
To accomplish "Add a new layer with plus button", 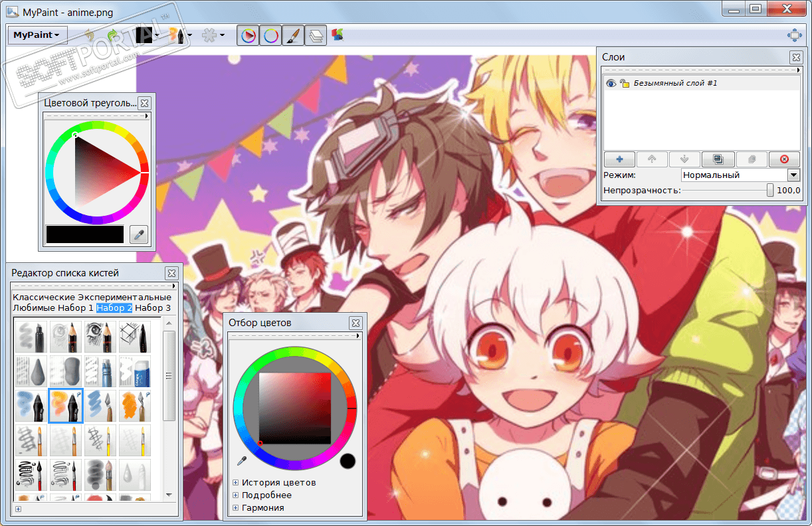I will [619, 159].
